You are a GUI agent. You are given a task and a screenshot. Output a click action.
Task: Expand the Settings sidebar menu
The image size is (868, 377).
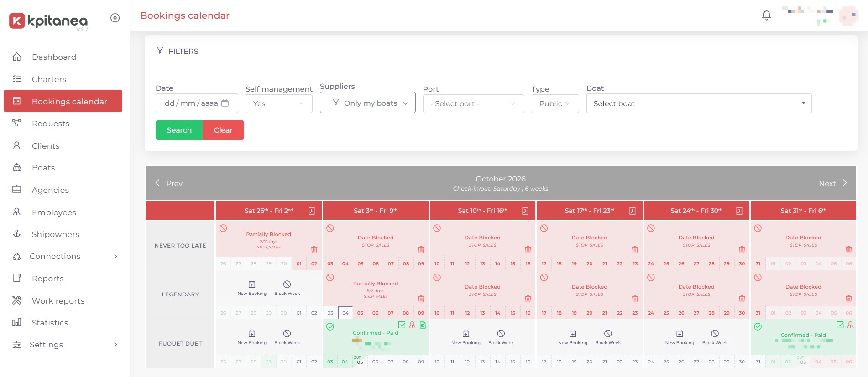[x=63, y=345]
